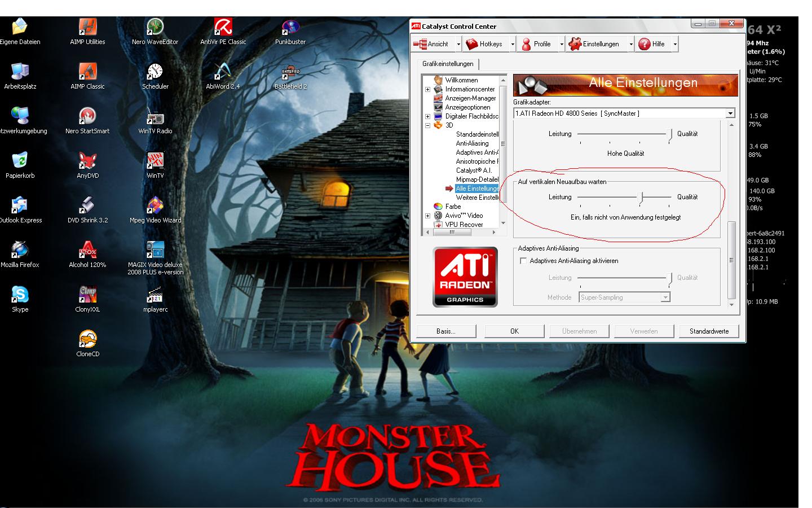Viewport: 812px width, 508px height.
Task: Click the Ansicht toolbar button
Action: [433, 44]
